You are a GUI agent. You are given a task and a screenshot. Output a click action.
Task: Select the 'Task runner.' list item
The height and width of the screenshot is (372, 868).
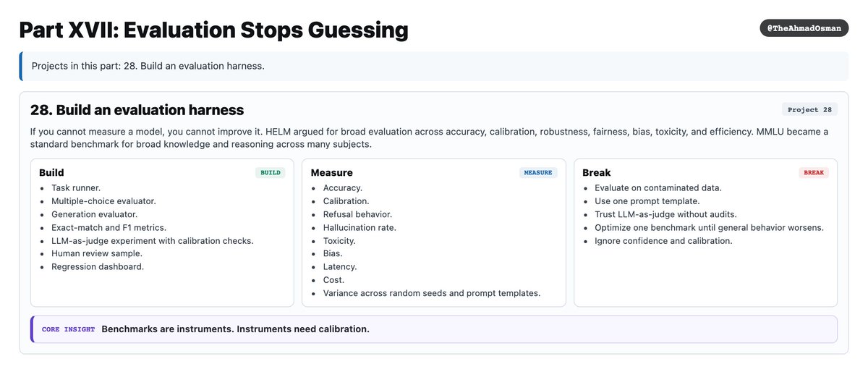[x=76, y=188]
